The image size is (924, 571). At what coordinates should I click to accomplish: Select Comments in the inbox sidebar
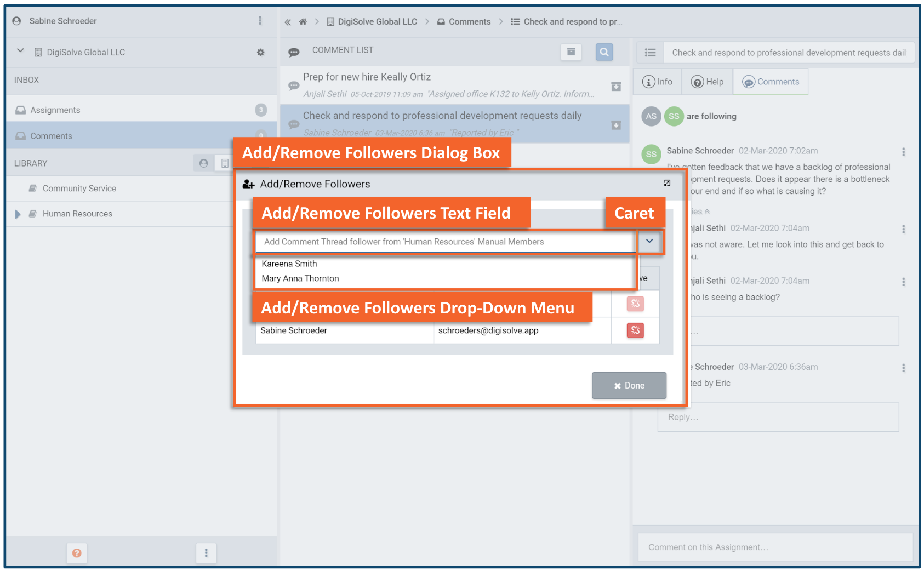pyautogui.click(x=141, y=135)
